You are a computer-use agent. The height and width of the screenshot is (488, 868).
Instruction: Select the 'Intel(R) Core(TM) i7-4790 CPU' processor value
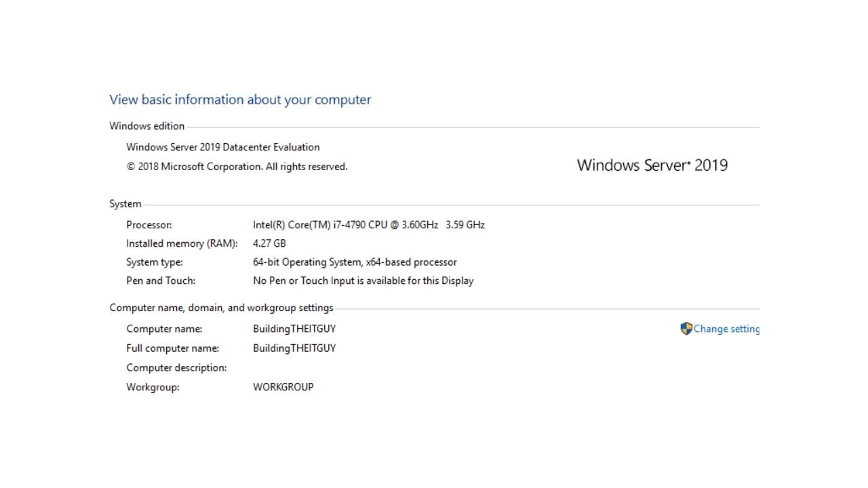click(x=369, y=225)
